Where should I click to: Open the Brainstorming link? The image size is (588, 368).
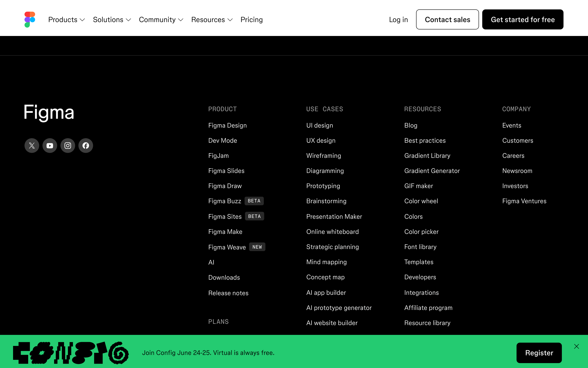pyautogui.click(x=326, y=201)
